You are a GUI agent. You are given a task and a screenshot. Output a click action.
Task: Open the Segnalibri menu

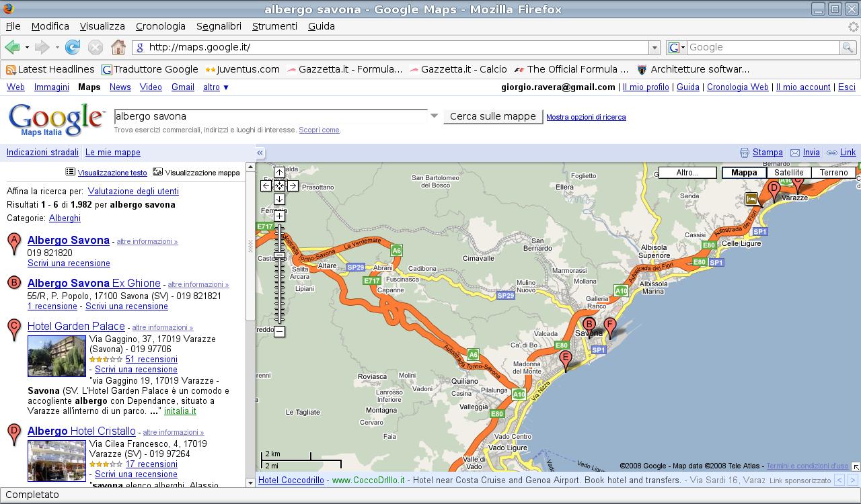coord(219,26)
